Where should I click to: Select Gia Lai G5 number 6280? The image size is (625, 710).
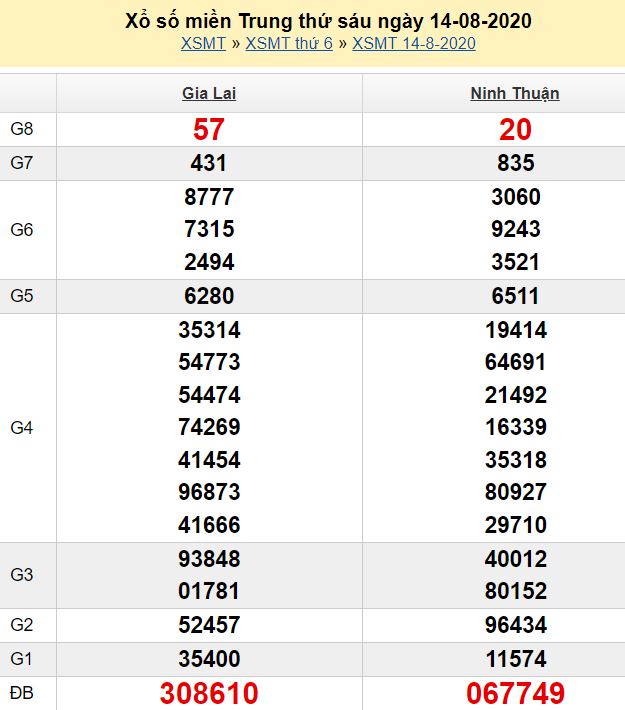(x=209, y=296)
